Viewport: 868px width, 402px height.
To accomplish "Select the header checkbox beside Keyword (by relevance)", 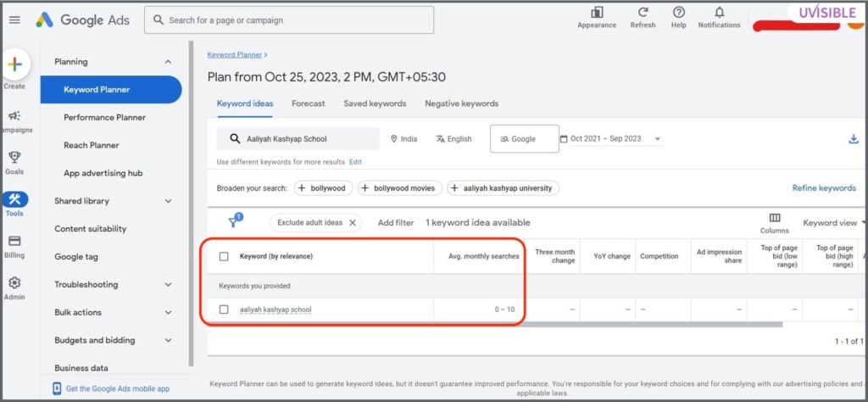I will [224, 256].
